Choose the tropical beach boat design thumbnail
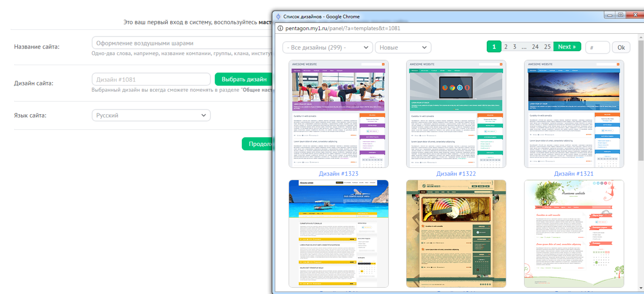The width and height of the screenshot is (644, 294). pos(338,233)
